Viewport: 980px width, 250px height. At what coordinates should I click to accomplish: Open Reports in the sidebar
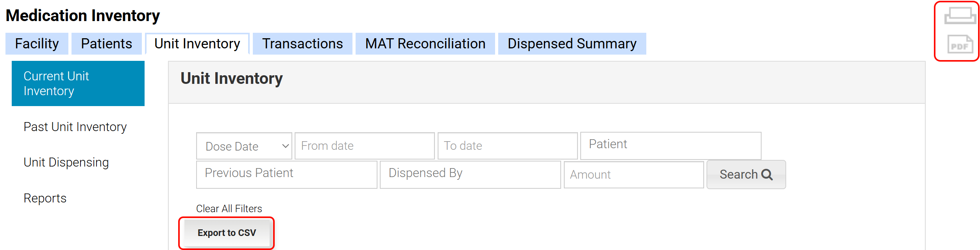[45, 198]
